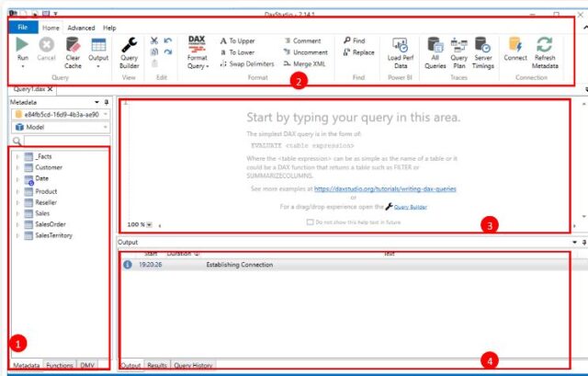588x376 pixels.
Task: Switch to the Functions pane tab
Action: point(60,365)
